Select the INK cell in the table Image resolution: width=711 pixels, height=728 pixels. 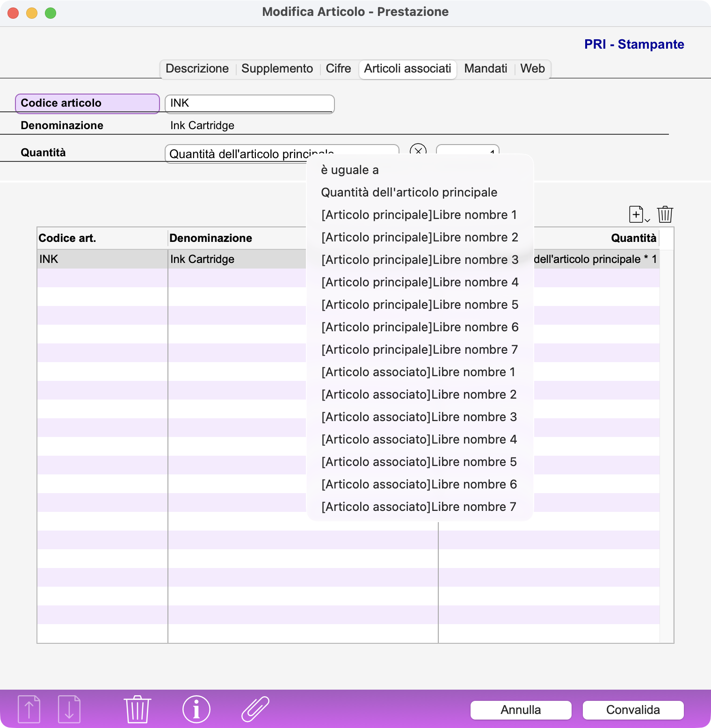click(x=102, y=259)
